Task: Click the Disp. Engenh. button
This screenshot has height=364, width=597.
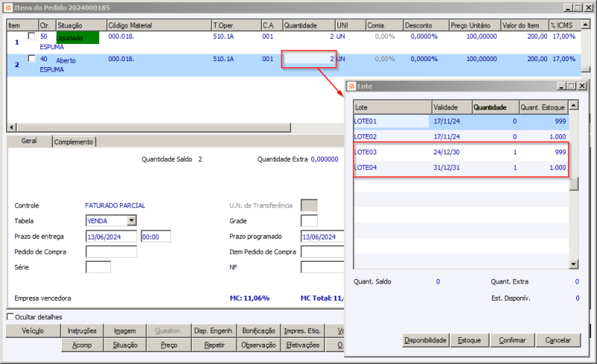Action: 213,330
